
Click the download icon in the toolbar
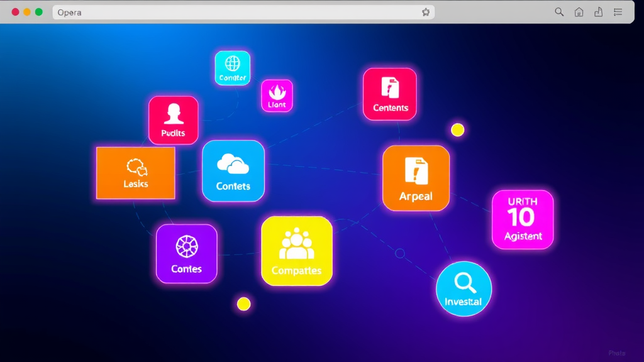click(599, 11)
